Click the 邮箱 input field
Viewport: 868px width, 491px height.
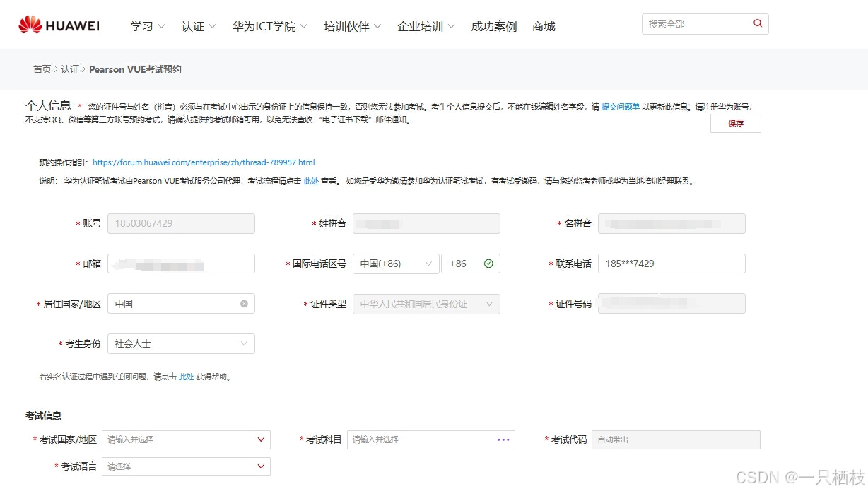coord(181,264)
